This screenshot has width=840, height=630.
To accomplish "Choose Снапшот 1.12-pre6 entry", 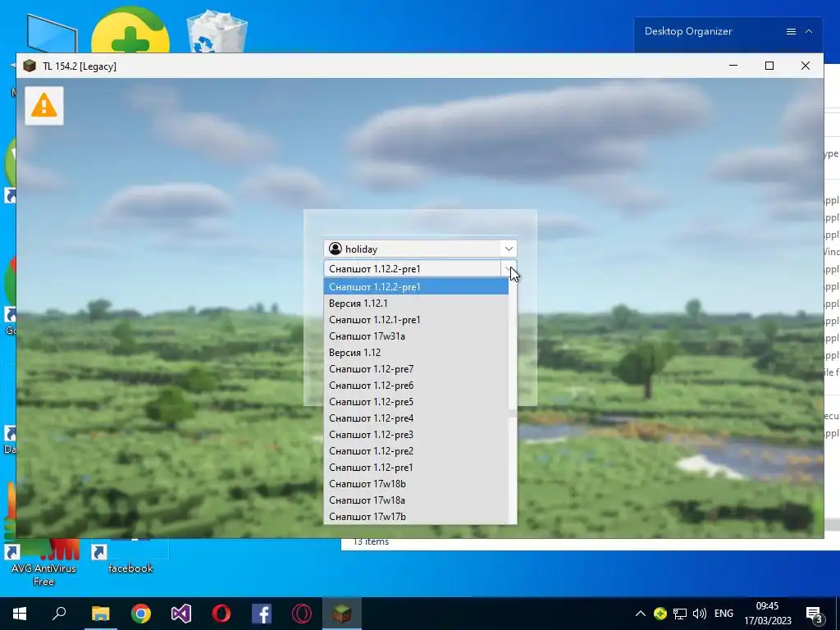I will tap(416, 386).
